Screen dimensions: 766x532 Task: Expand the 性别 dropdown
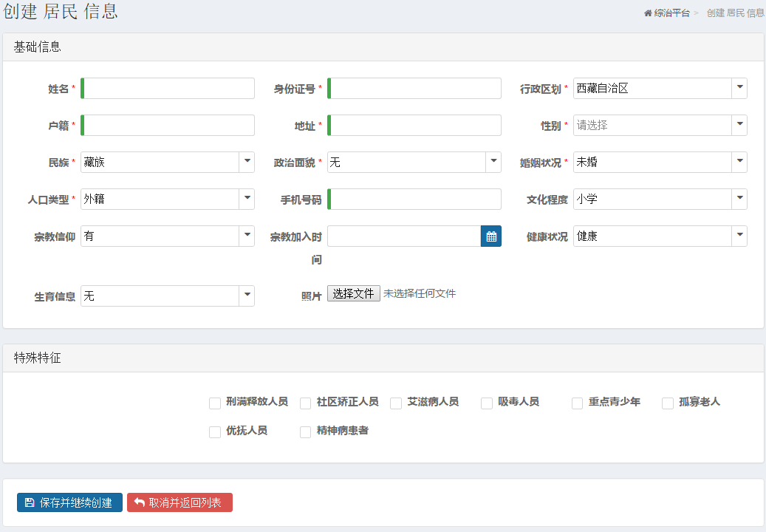pos(660,126)
